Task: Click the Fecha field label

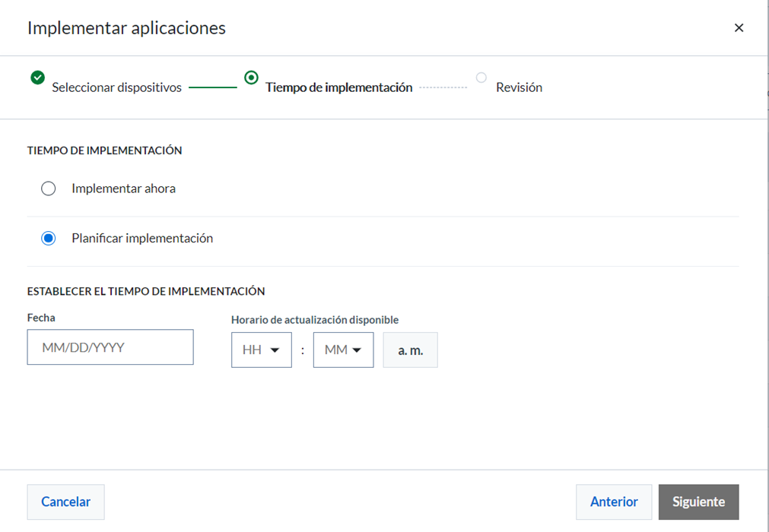Action: [x=41, y=318]
